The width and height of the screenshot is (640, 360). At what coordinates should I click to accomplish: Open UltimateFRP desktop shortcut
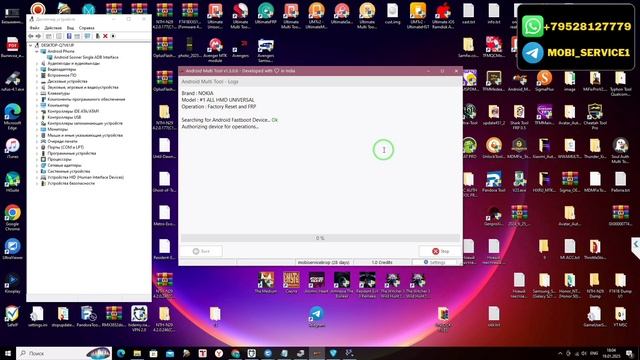coord(266,13)
